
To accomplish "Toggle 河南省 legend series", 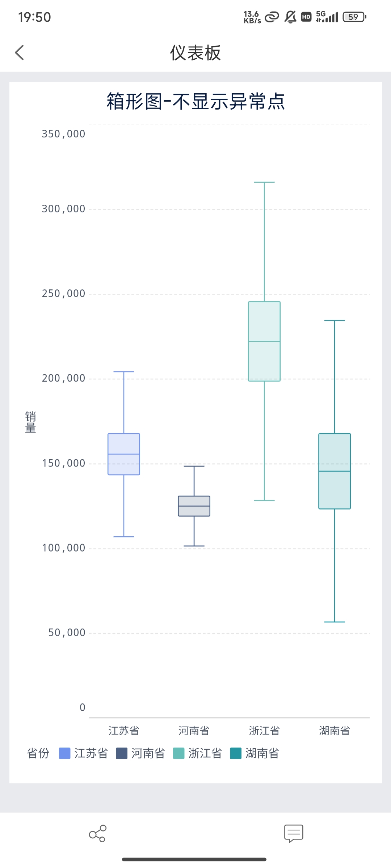I will coord(140,753).
